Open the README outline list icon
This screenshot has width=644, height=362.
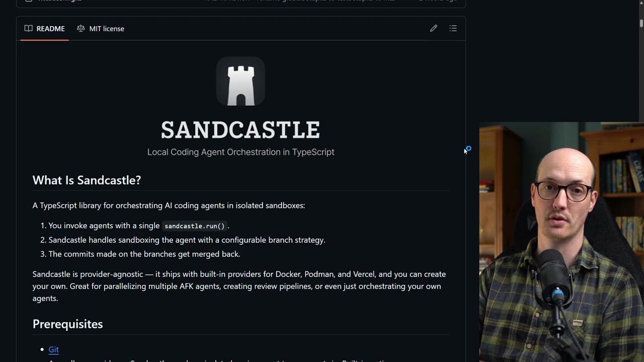(453, 29)
